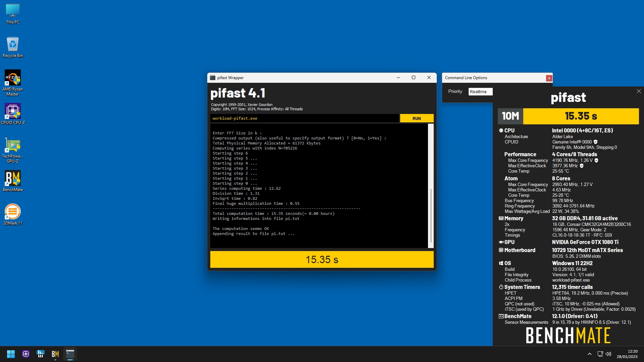
Task: Click Intel 0000 (4+8C/16T, ES) text
Action: [582, 130]
